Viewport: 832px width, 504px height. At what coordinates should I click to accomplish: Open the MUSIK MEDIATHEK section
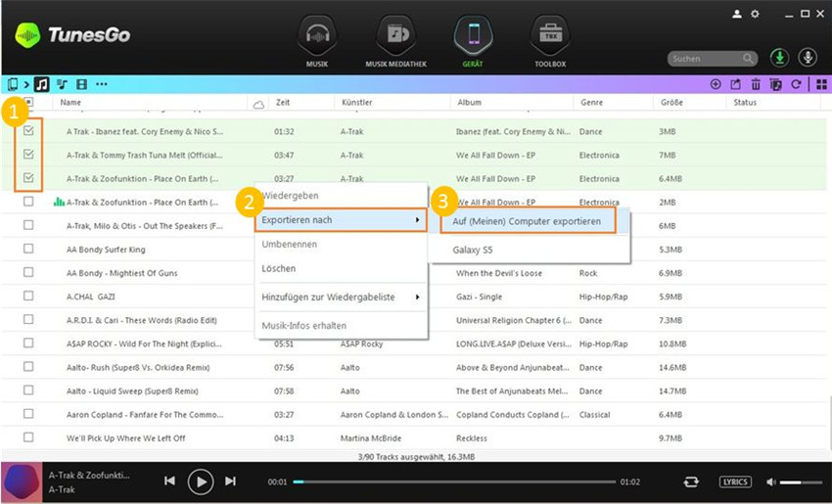pyautogui.click(x=395, y=35)
